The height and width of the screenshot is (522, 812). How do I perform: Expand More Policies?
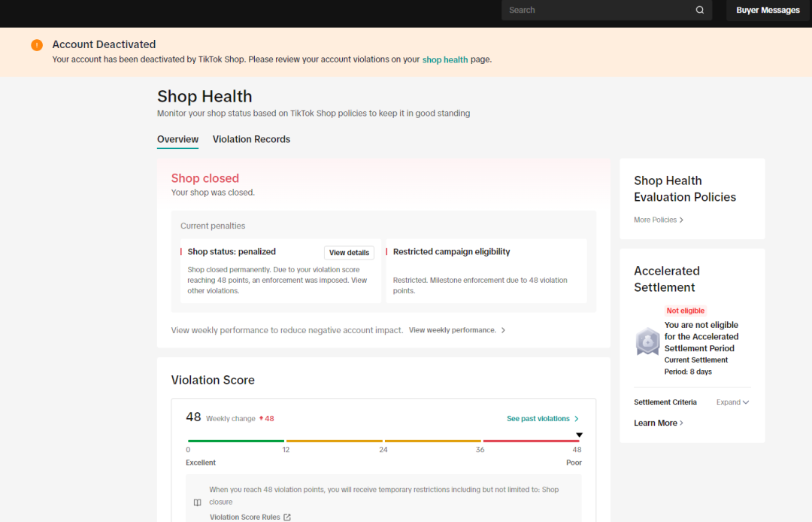tap(659, 220)
